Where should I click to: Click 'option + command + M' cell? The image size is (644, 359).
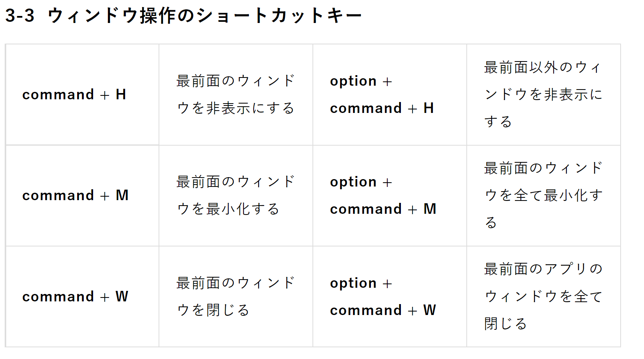[383, 195]
